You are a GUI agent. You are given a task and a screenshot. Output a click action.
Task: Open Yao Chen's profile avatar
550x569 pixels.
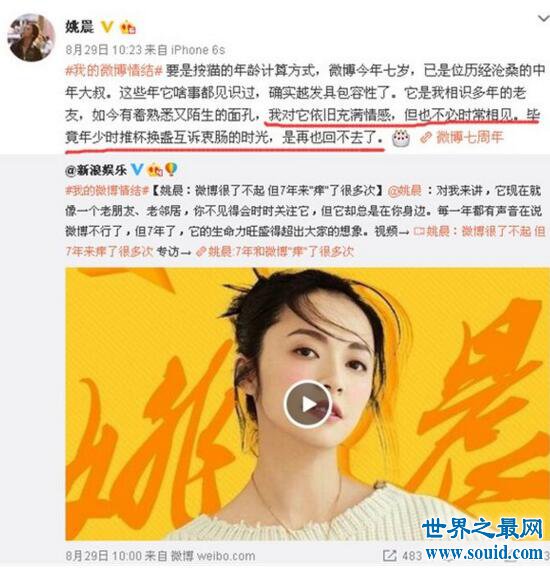(32, 37)
